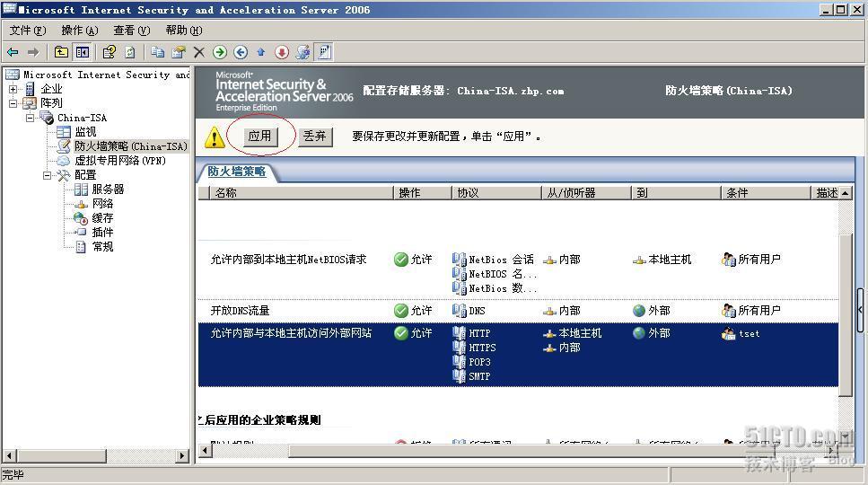Click the 协议 column header
Screen dimensions: 868x485
point(496,193)
